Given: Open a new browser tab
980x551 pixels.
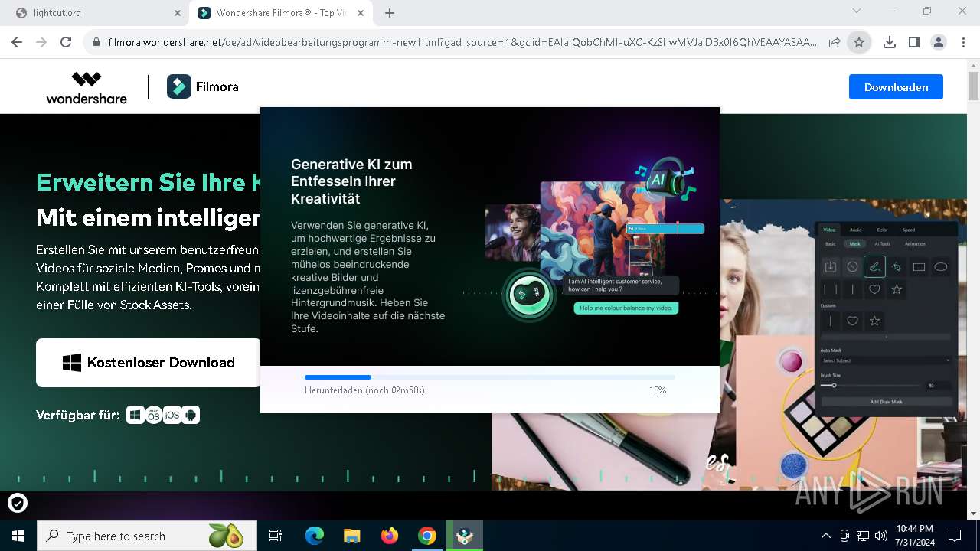Looking at the screenshot, I should tap(390, 13).
